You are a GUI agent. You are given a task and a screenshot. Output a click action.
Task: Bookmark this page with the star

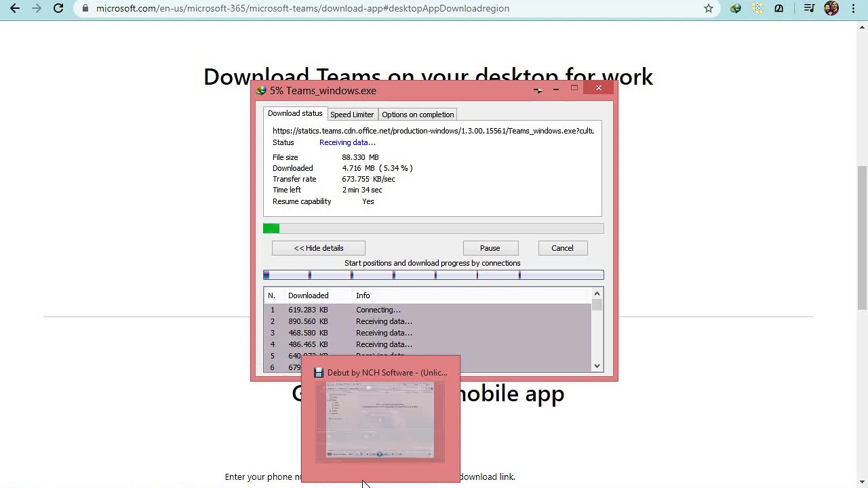pyautogui.click(x=708, y=8)
